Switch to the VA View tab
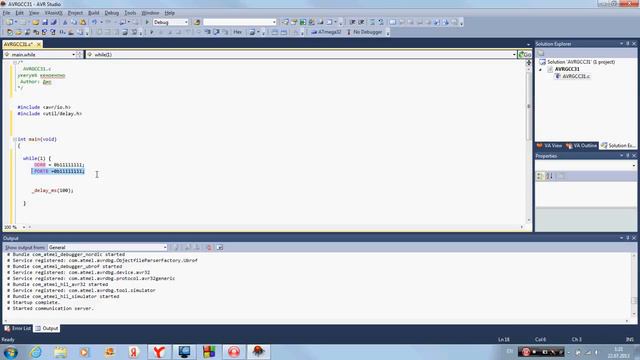The height and width of the screenshot is (360, 640). pos(549,146)
